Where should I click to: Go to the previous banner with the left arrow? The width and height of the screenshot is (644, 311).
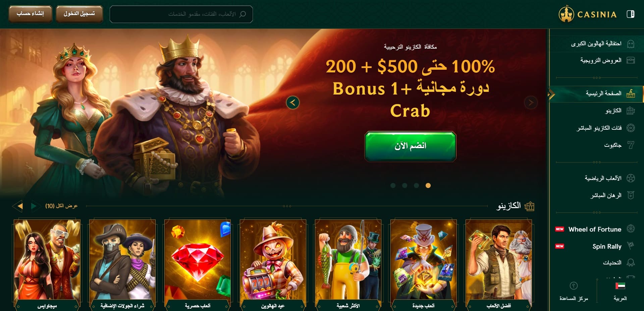tap(293, 103)
